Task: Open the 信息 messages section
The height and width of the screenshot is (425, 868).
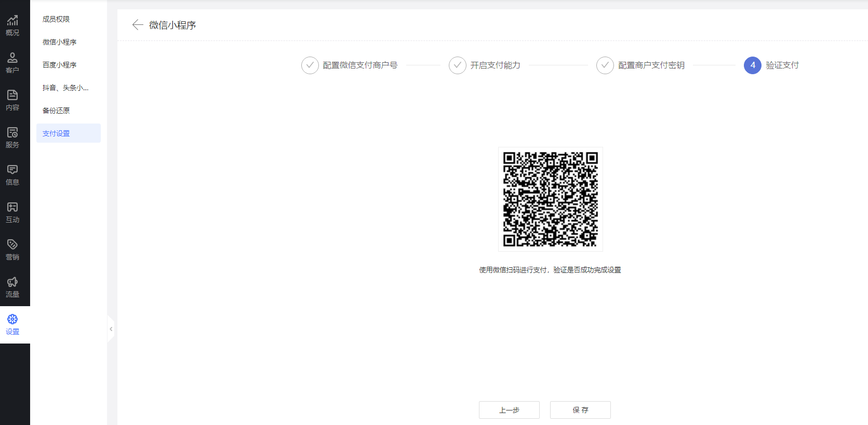Action: point(12,175)
